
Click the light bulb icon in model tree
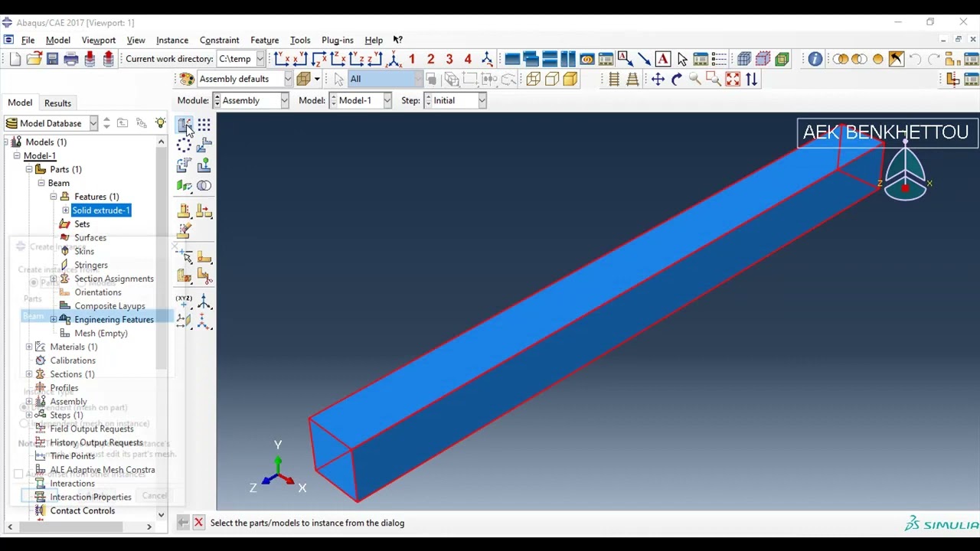click(x=160, y=123)
